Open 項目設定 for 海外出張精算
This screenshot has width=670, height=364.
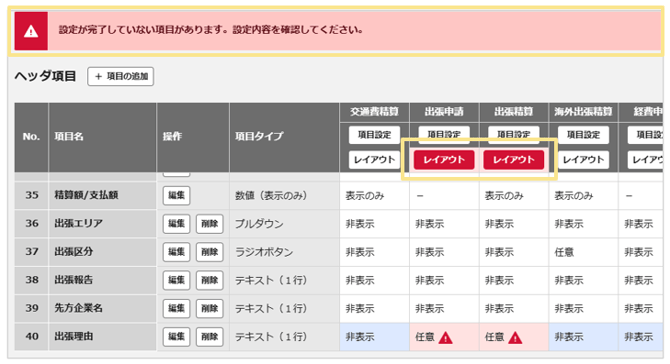pyautogui.click(x=583, y=135)
